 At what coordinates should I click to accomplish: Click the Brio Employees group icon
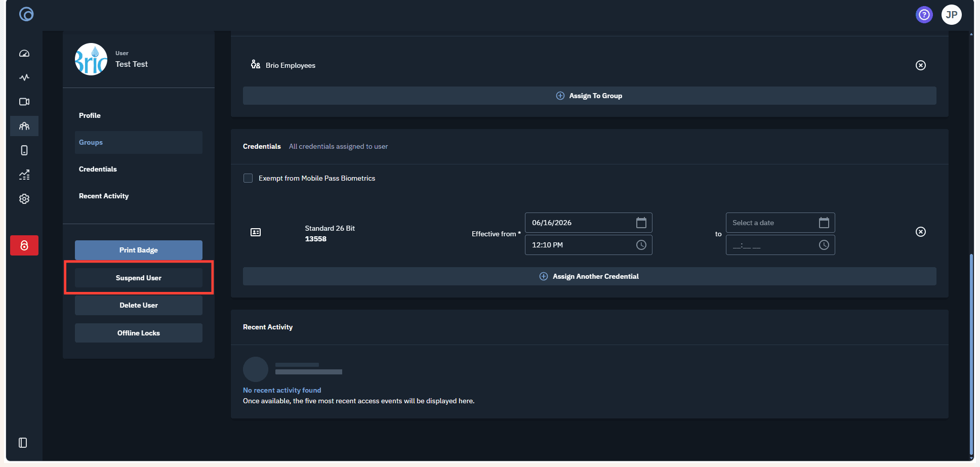(256, 64)
